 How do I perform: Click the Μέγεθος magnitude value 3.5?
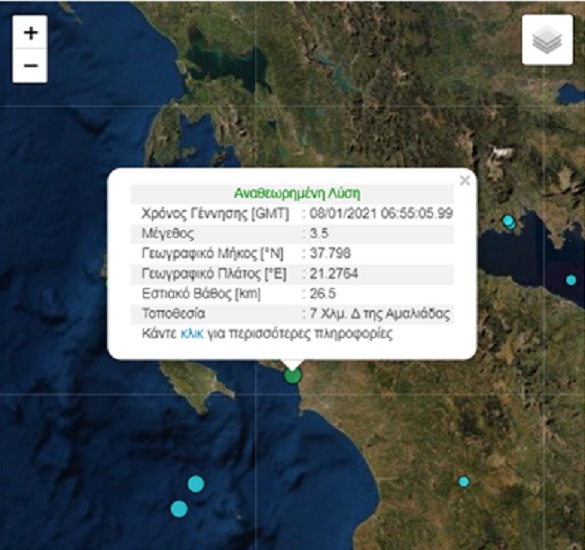(319, 234)
